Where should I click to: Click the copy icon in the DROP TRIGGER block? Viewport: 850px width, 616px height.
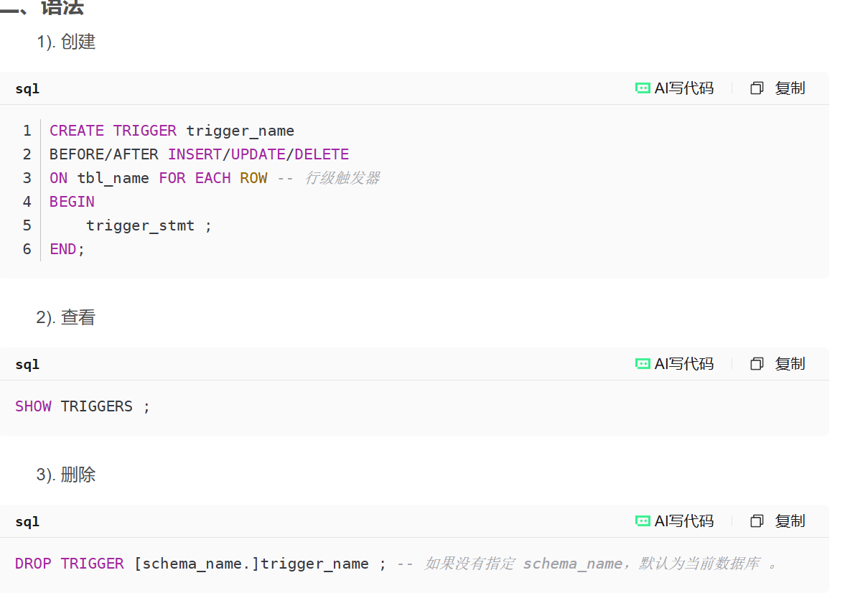click(x=757, y=521)
